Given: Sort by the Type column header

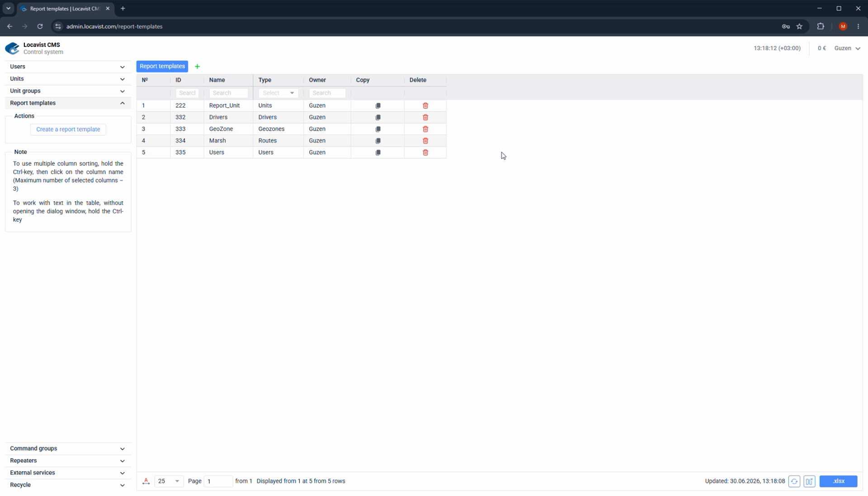Looking at the screenshot, I should pos(265,80).
